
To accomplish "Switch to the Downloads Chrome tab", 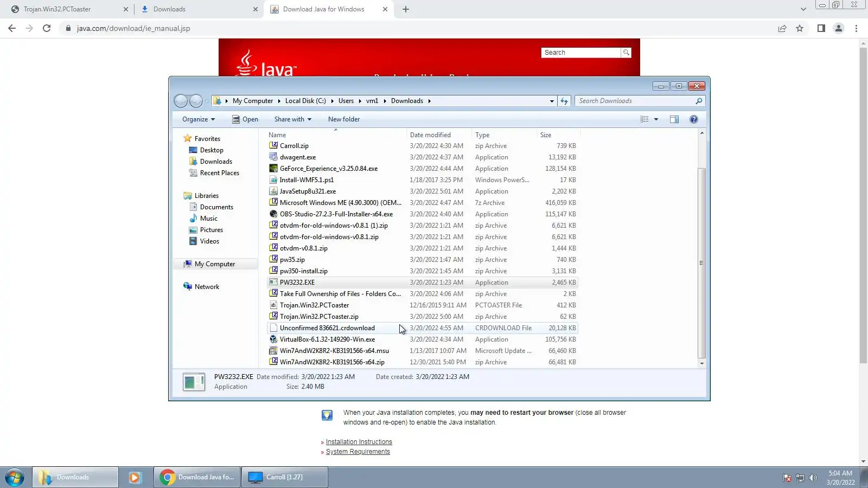I will pos(198,9).
